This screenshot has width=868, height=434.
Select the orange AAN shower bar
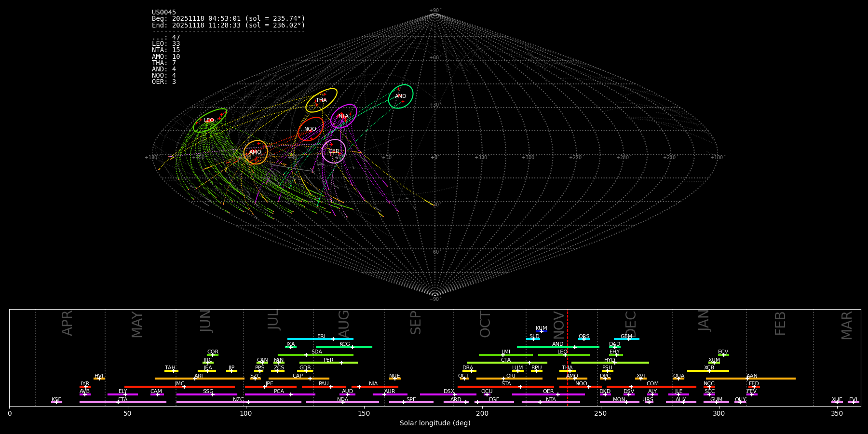click(751, 379)
